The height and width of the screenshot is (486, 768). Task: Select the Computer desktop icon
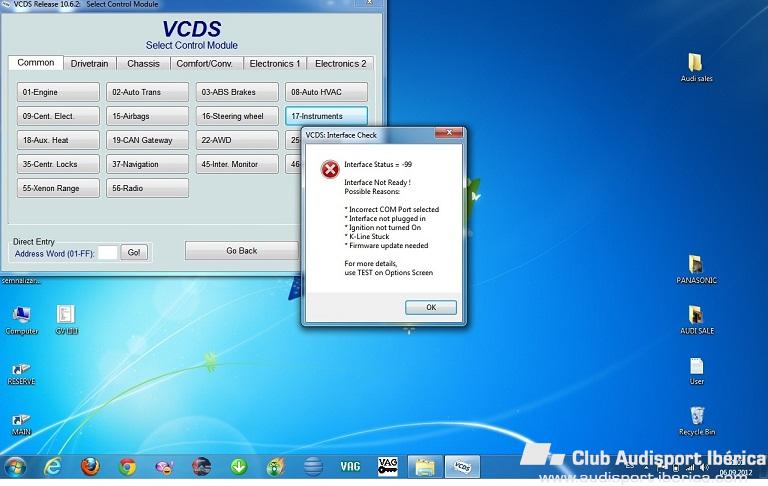point(22,320)
